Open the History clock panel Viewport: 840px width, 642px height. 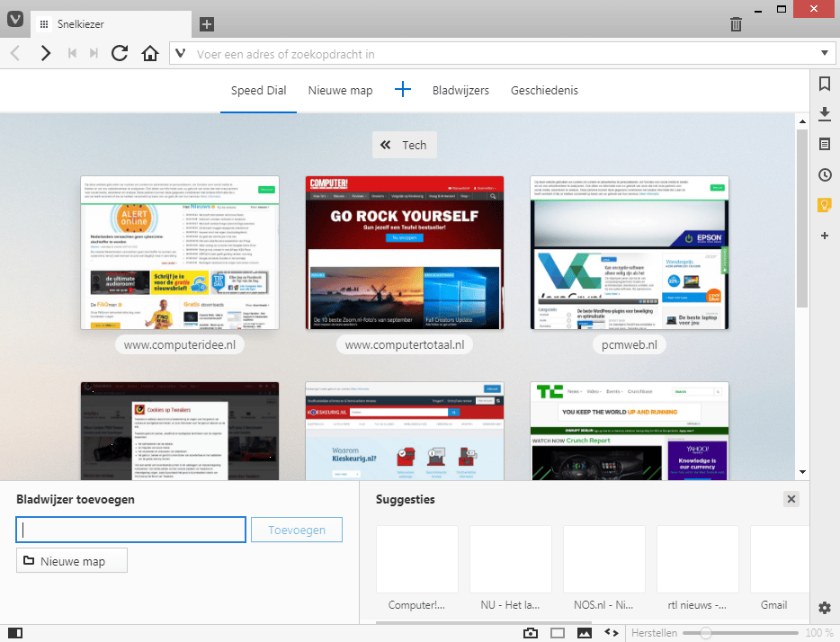(824, 174)
